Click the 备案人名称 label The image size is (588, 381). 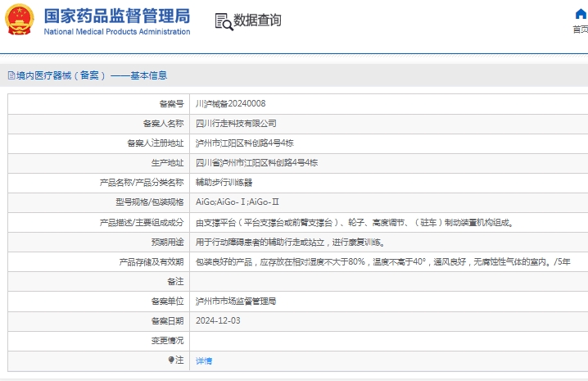click(x=163, y=124)
